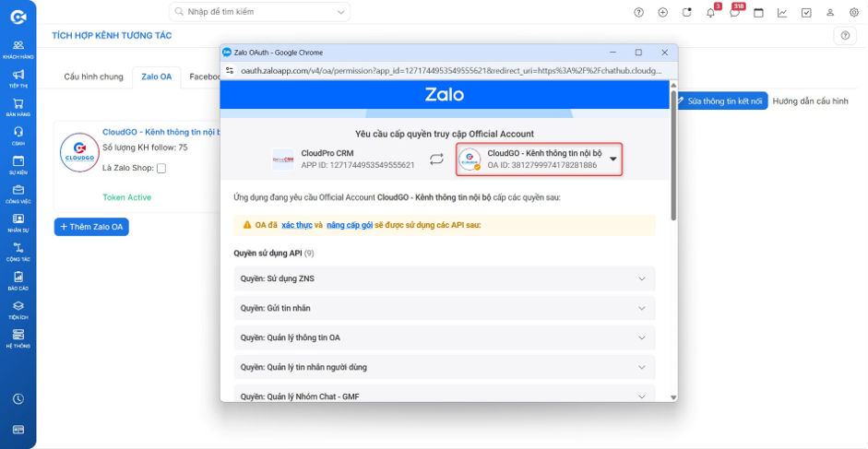Viewport: 868px width, 449px height.
Task: Follow the xác thực link in warning
Action: [x=297, y=225]
